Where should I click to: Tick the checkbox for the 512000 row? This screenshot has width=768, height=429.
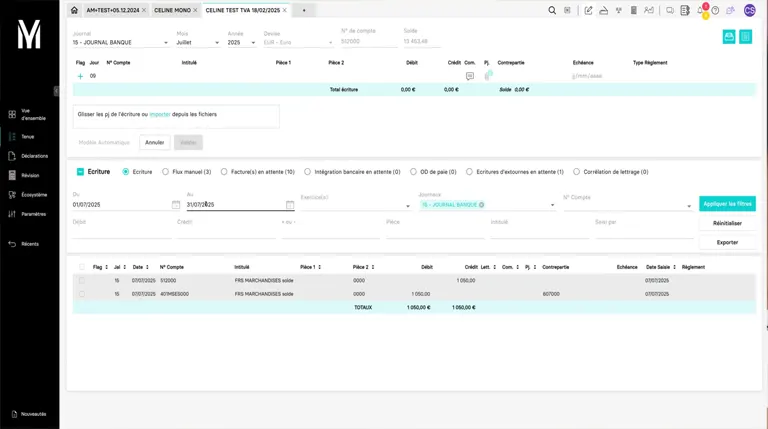[82, 280]
